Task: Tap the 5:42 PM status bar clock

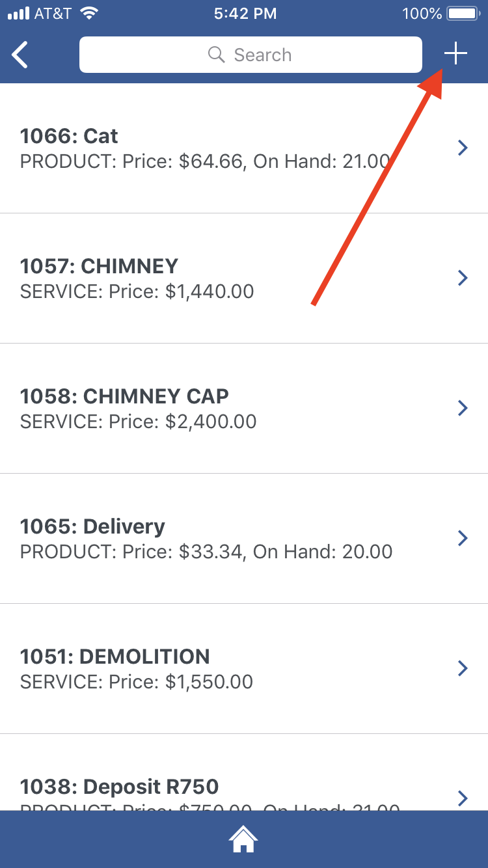Action: (245, 13)
